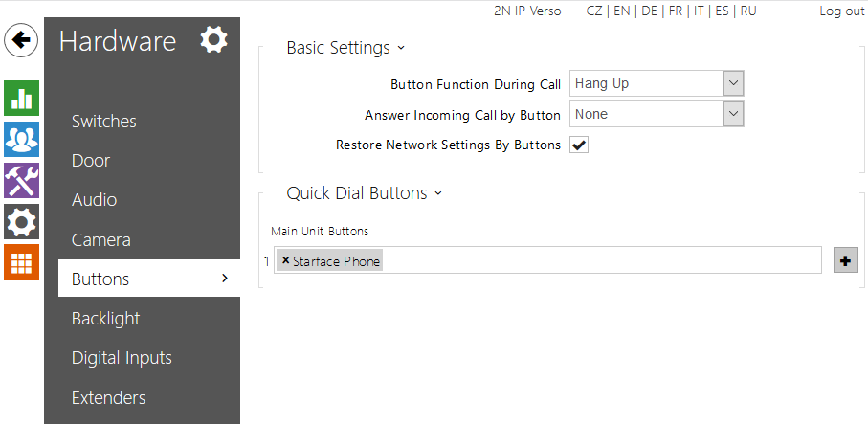Screen dimensions: 868x424
Task: Open the System gear icon in sidebar
Action: [21, 222]
